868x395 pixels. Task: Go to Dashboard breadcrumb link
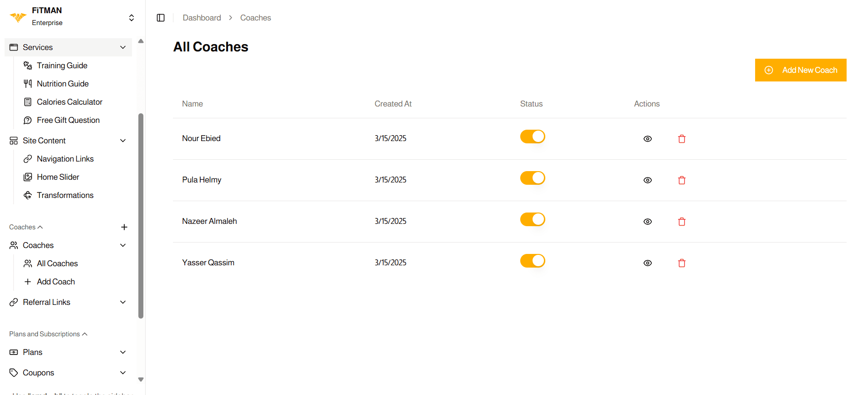(x=202, y=18)
